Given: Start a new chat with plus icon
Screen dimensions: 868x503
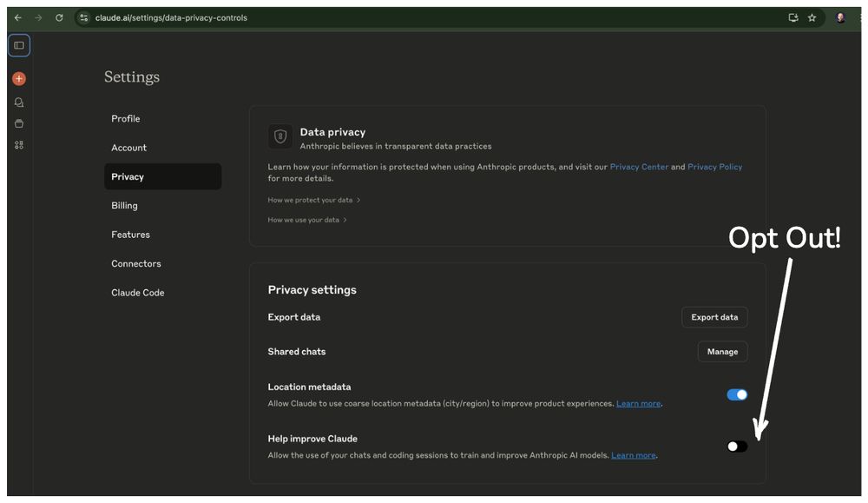Looking at the screenshot, I should click(19, 78).
